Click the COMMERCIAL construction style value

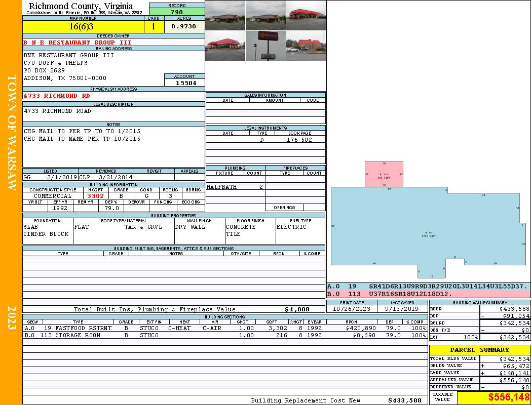53,196
